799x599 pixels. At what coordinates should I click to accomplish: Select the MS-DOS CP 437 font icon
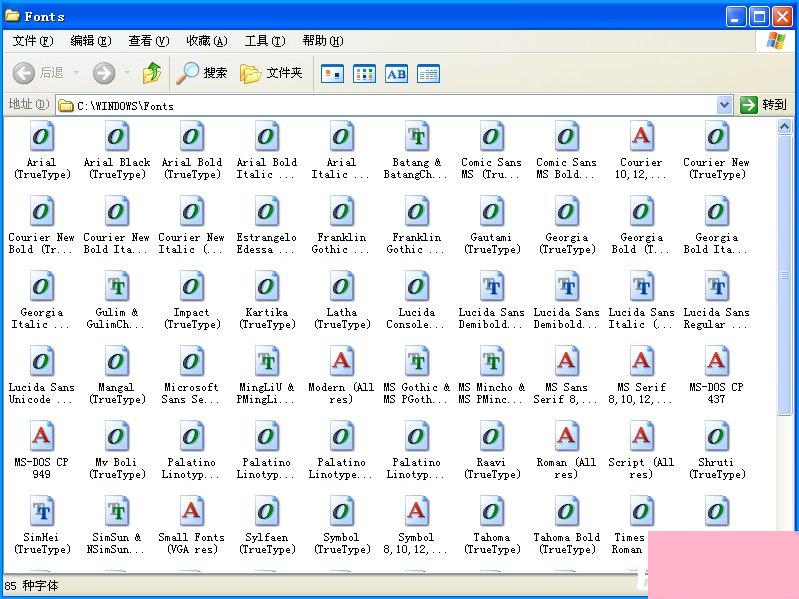click(716, 361)
